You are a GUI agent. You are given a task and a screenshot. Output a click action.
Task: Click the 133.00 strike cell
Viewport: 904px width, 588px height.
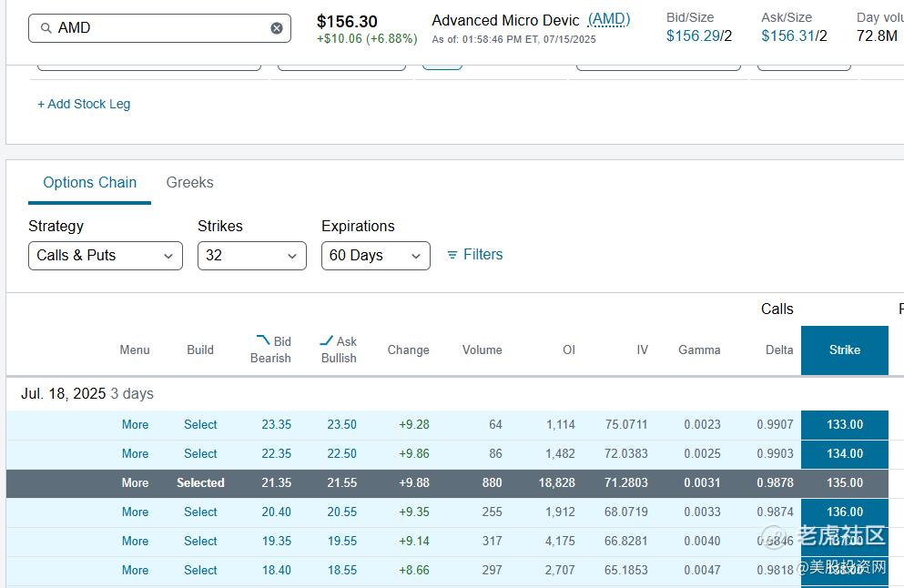pyautogui.click(x=845, y=425)
